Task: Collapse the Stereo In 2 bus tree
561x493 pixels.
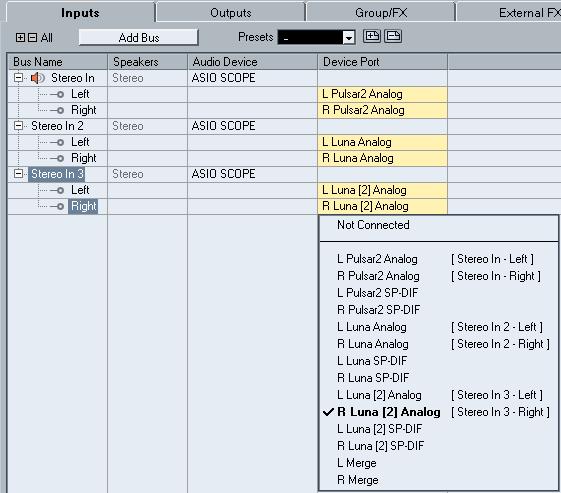Action: click(x=18, y=126)
